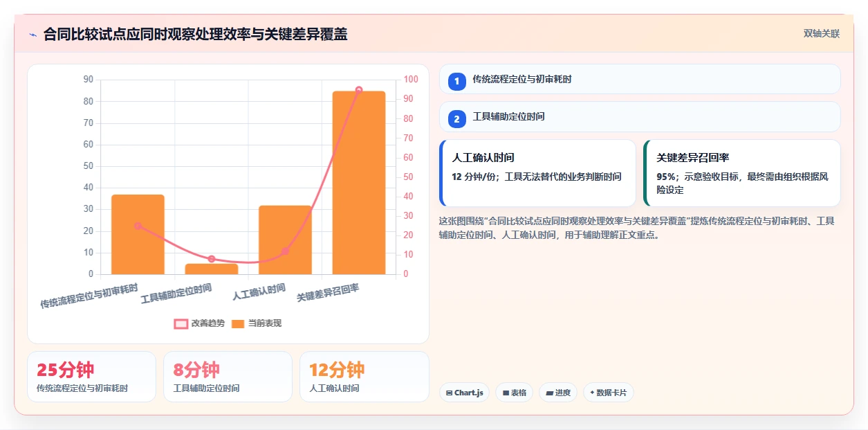Click the blue number 2 badge
The image size is (868, 430).
point(456,119)
